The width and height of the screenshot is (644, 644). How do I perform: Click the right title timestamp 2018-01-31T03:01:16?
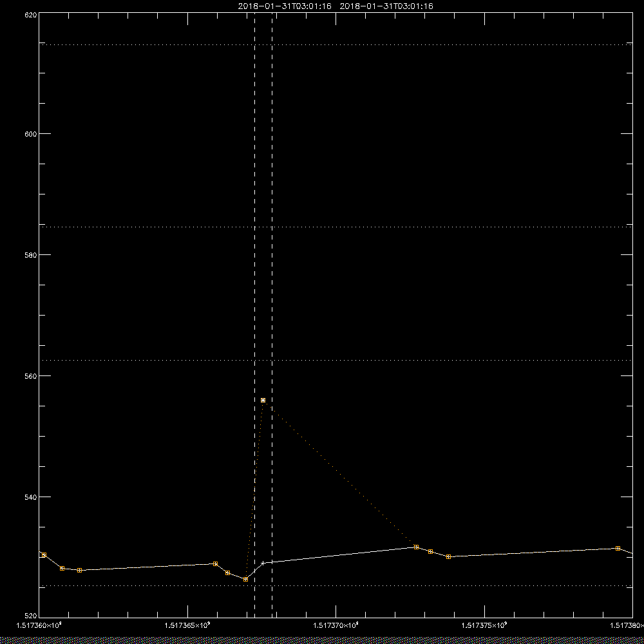(386, 6)
